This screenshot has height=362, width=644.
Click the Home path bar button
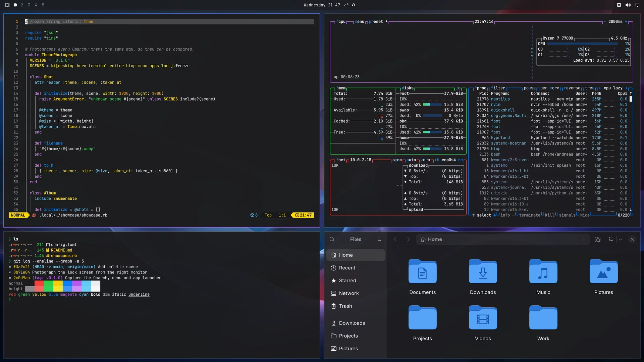pyautogui.click(x=432, y=239)
